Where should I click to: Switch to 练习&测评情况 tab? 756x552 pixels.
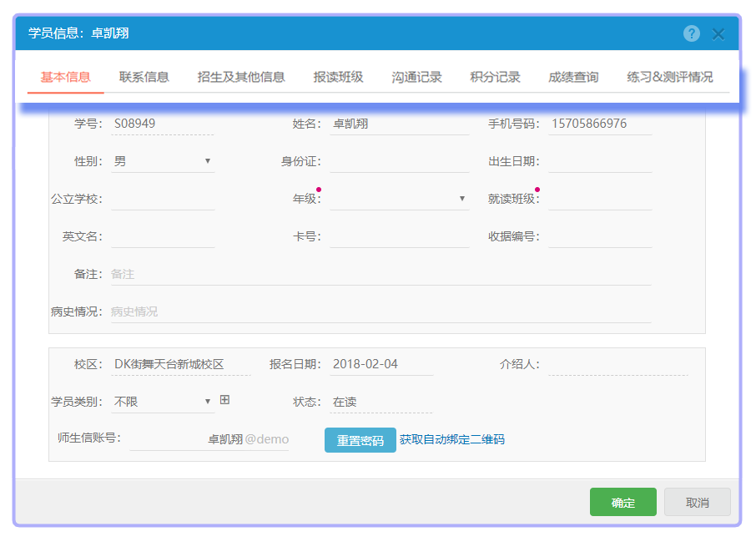coord(669,77)
